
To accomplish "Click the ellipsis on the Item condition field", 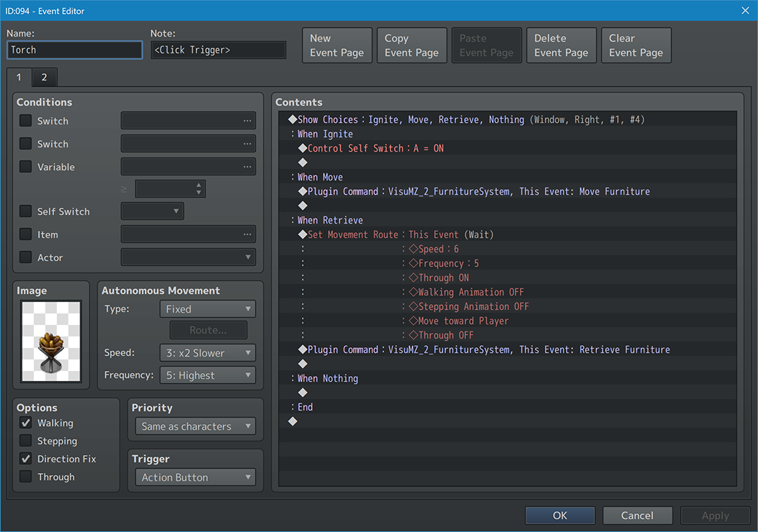I will tap(247, 234).
